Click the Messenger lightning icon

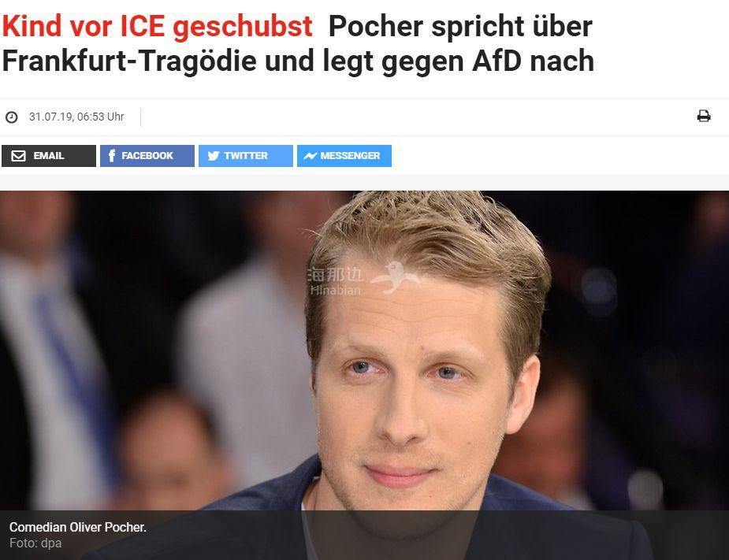[310, 156]
